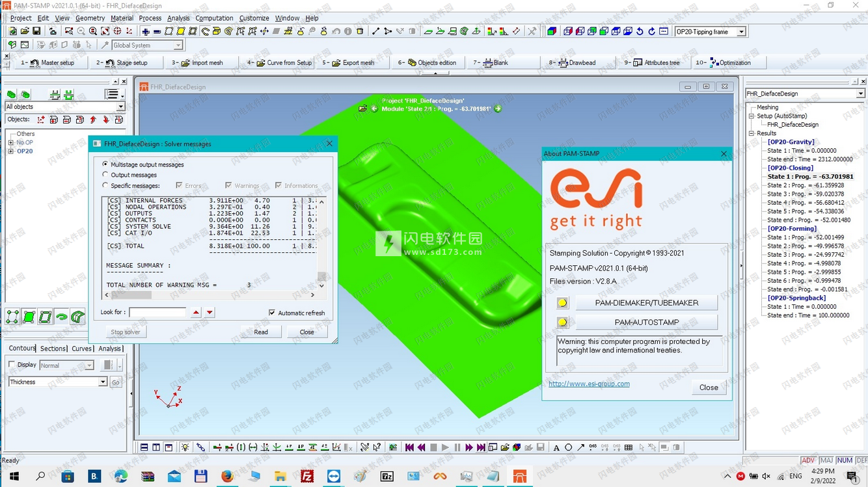The image size is (868, 487).
Task: Click the arrow annotation icon in bottom toolbar
Action: tap(580, 447)
